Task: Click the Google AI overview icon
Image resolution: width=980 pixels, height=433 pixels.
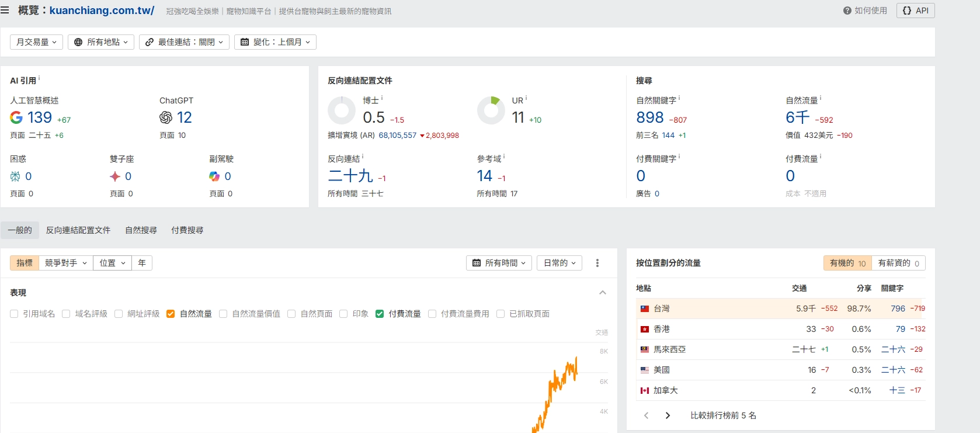Action: (16, 117)
